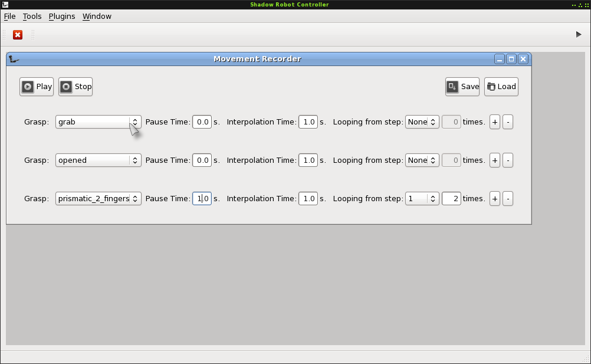Add a step after the opened row

pyautogui.click(x=495, y=160)
